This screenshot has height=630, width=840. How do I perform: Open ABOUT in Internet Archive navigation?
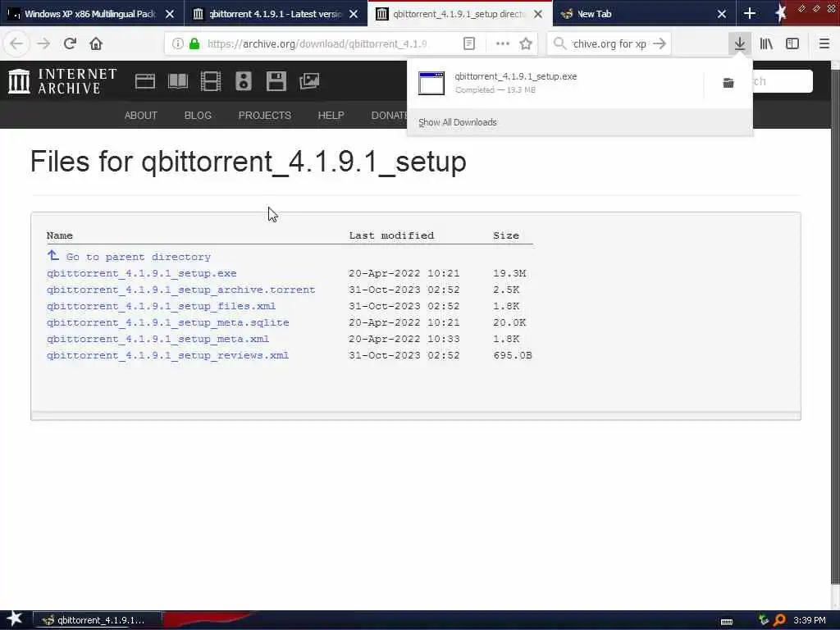tap(141, 115)
